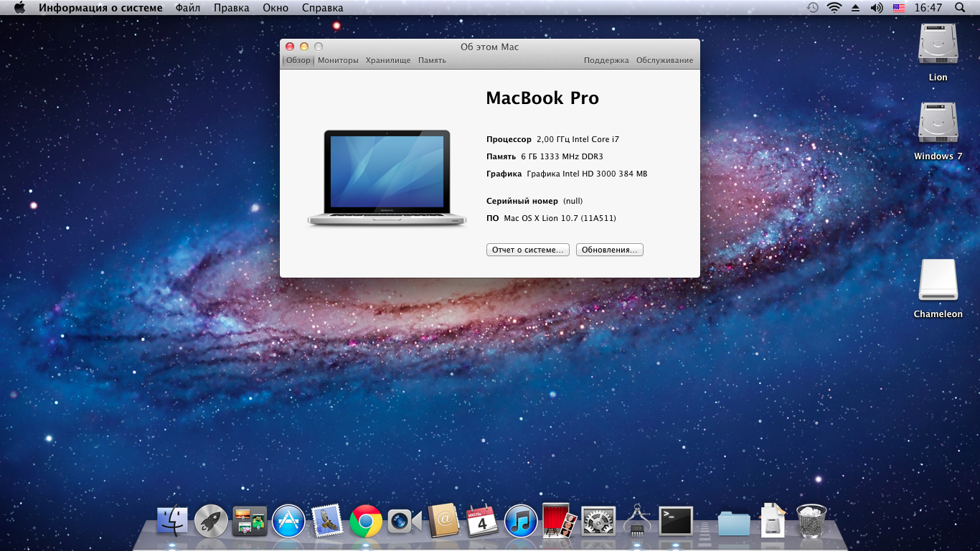Click Графика Intel HD 3000 384 MB text
Image resolution: width=980 pixels, height=551 pixels.
[587, 174]
